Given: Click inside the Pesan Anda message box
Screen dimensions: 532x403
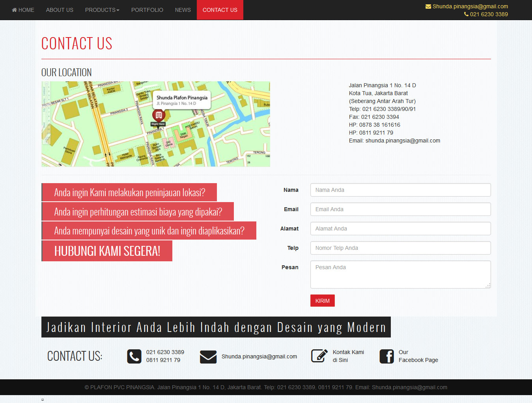Looking at the screenshot, I should click(400, 274).
